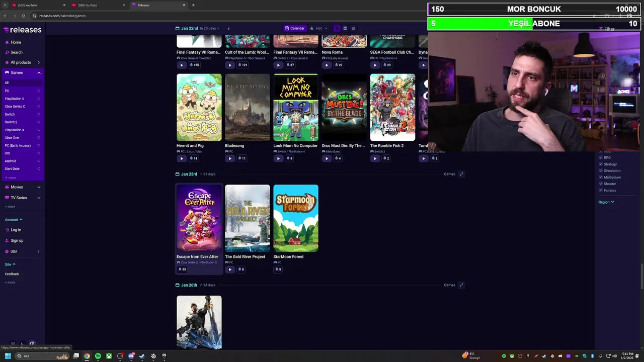Image resolution: width=644 pixels, height=362 pixels.
Task: Click follow bell under Bladesong
Action: [242, 158]
